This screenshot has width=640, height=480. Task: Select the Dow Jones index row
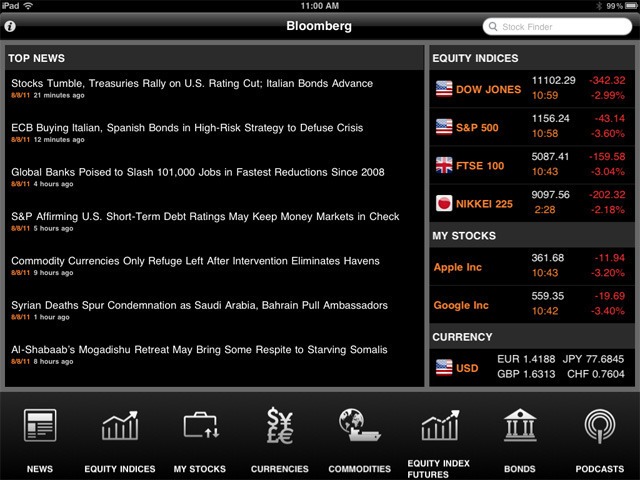(531, 89)
